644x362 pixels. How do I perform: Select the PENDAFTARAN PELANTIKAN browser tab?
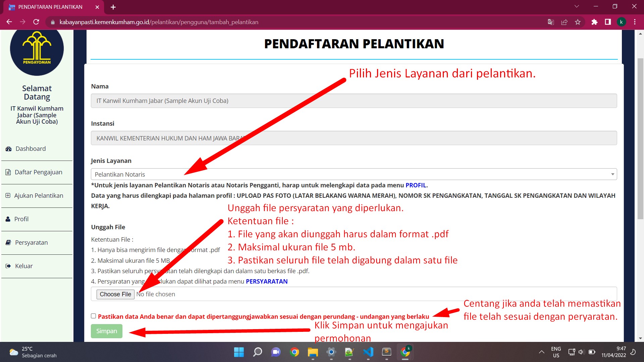50,7
